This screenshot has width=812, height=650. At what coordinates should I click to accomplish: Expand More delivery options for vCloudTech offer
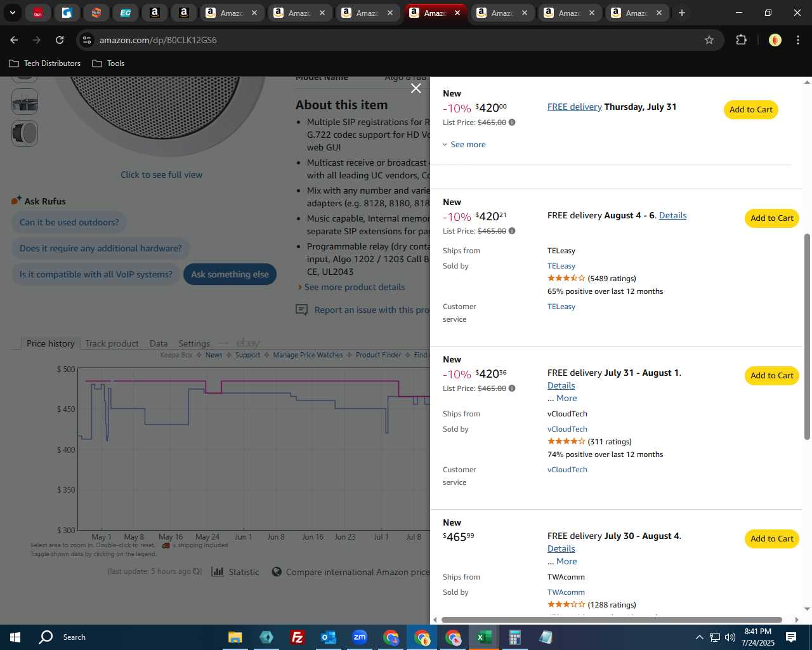[x=566, y=398]
